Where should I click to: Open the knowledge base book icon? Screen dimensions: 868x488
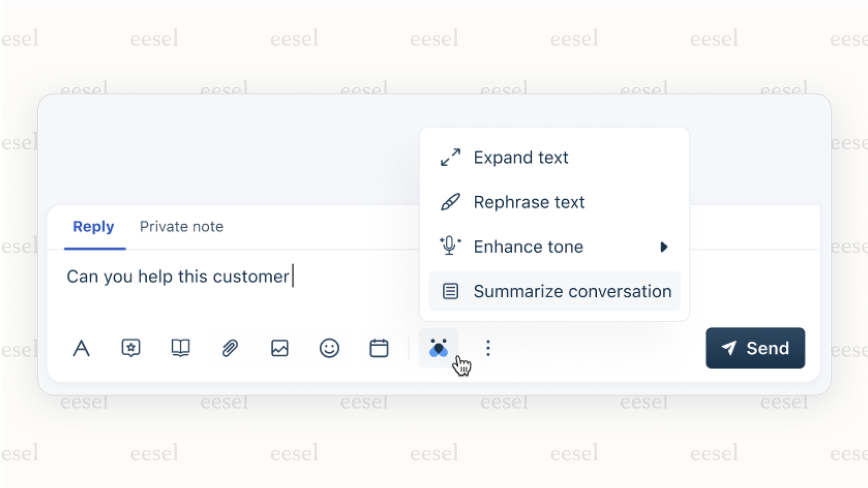180,348
